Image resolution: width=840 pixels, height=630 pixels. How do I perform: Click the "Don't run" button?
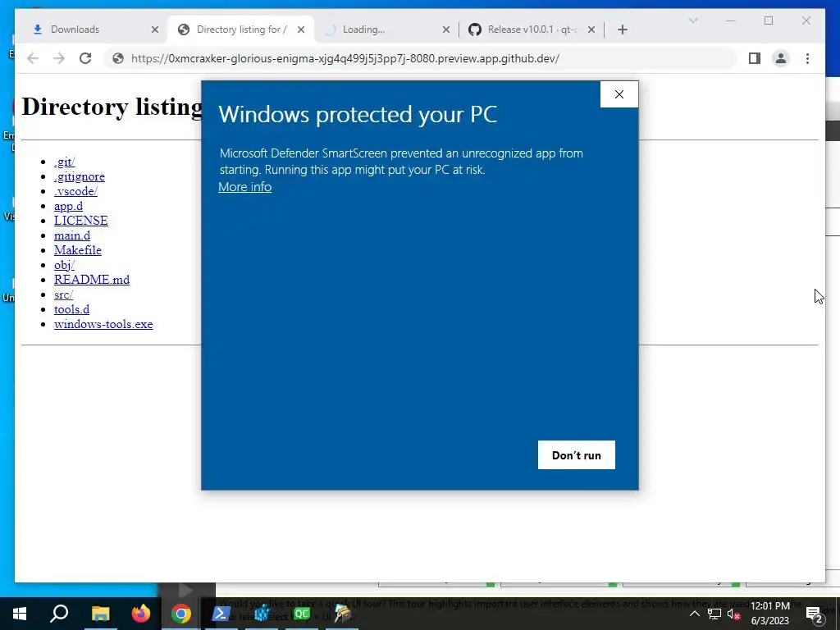point(577,454)
